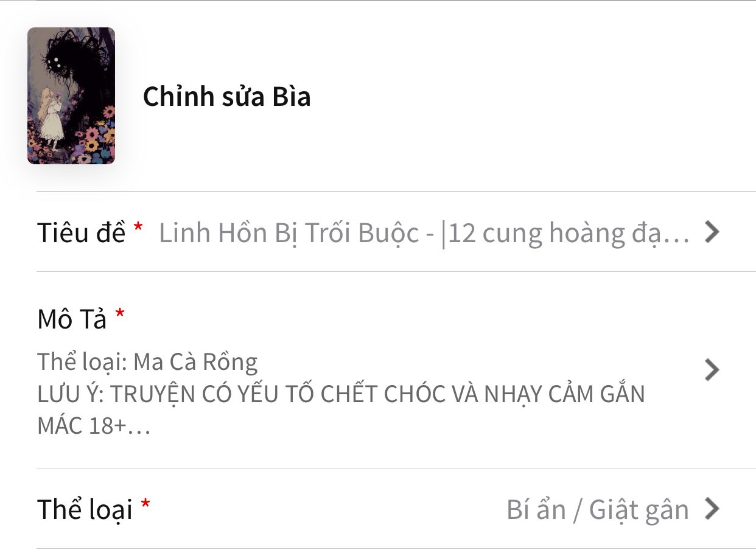Screen dimensions: 756x553
Task: Open the description line Thể loại: Ma Cà Rồng
Action: coord(148,362)
